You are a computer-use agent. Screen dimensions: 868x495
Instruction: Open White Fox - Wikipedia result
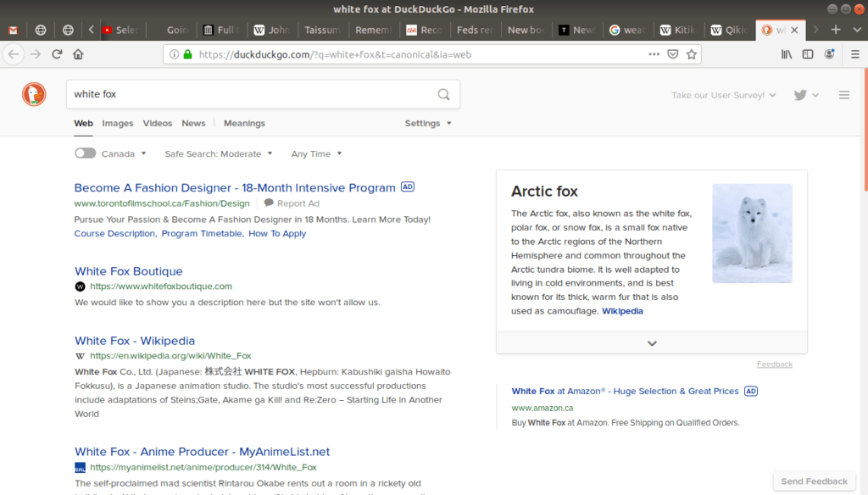(x=135, y=341)
